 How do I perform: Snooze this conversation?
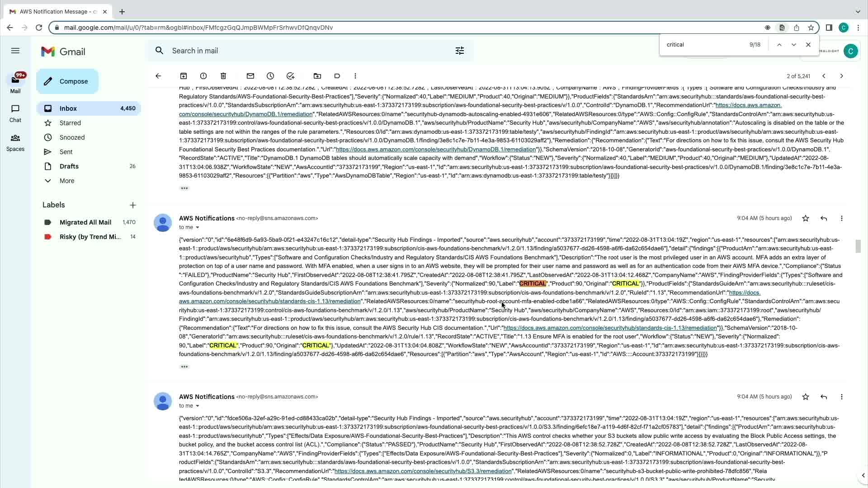[x=270, y=76]
